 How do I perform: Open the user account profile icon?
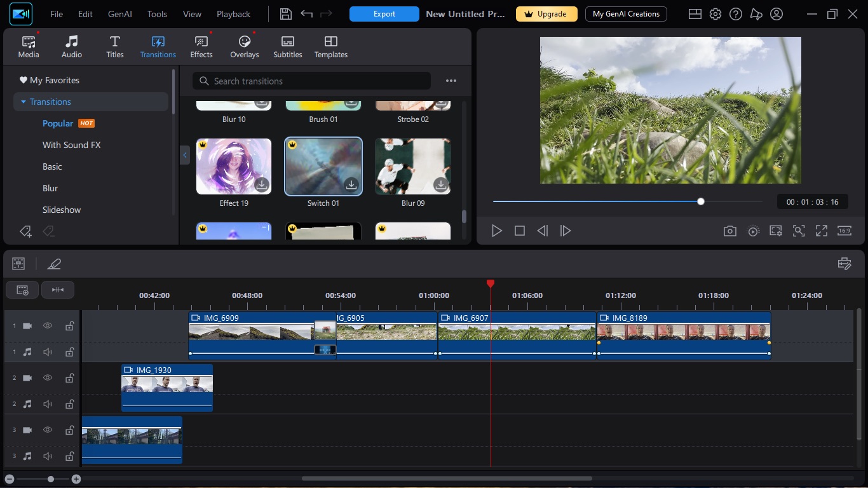[x=776, y=14]
